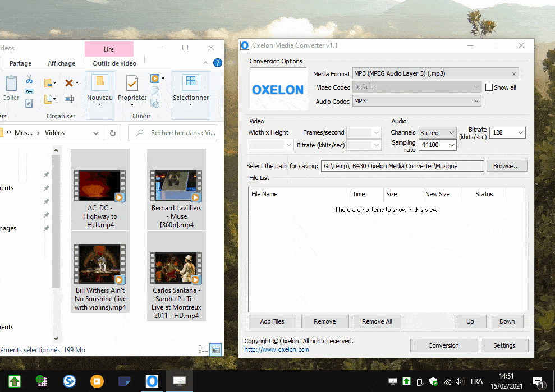Open the Audio Codec dropdown
Viewport: 555px width, 392px height.
pyautogui.click(x=417, y=101)
